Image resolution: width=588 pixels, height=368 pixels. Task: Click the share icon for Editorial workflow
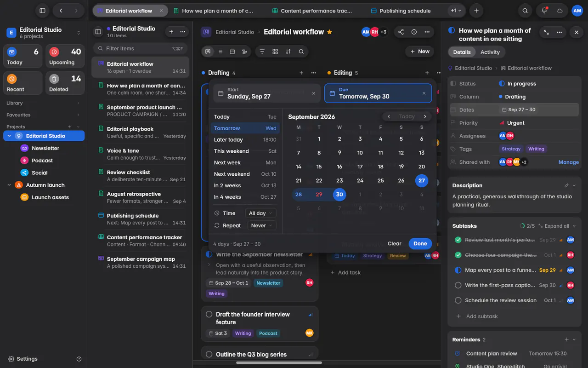[x=401, y=32]
